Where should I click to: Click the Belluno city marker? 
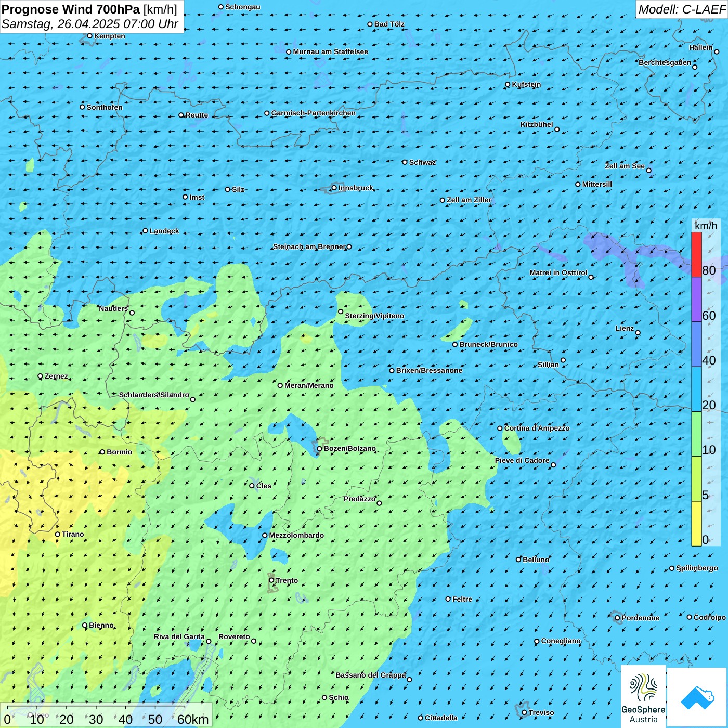518,560
